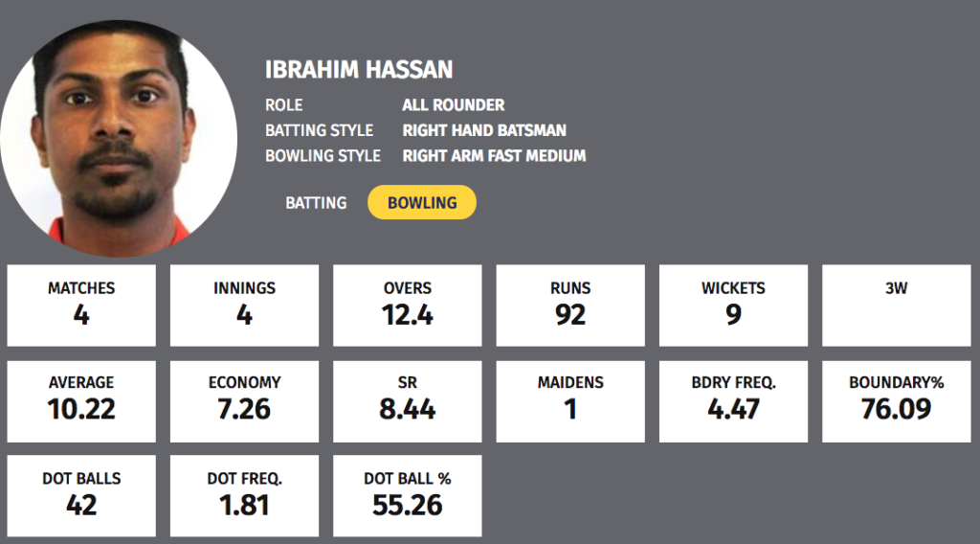
Task: Open the Bdry Freq. 4.47 card
Action: [x=733, y=401]
